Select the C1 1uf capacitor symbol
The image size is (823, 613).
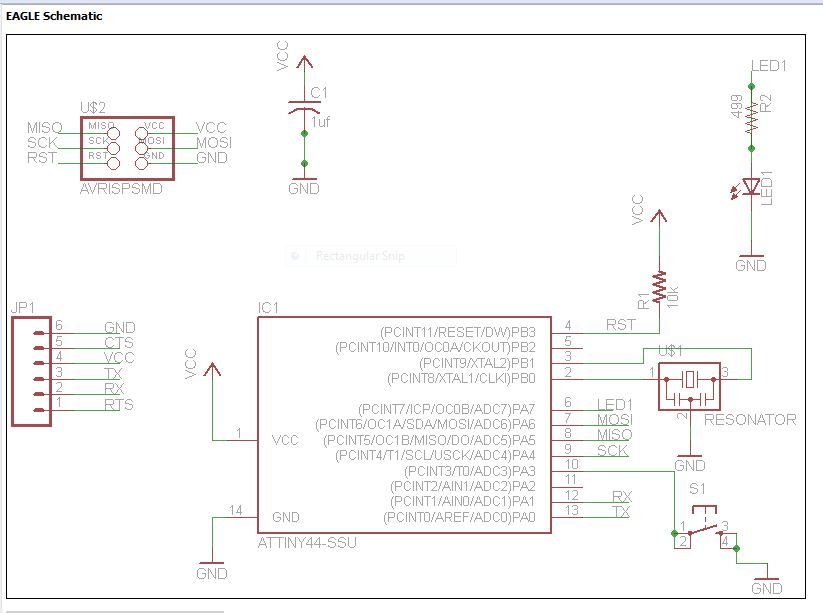[304, 104]
